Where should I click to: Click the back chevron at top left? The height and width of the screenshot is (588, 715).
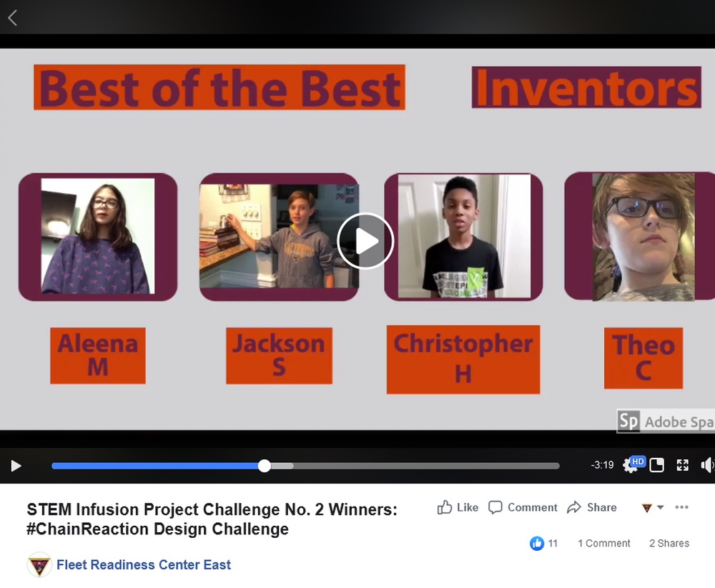[x=12, y=17]
